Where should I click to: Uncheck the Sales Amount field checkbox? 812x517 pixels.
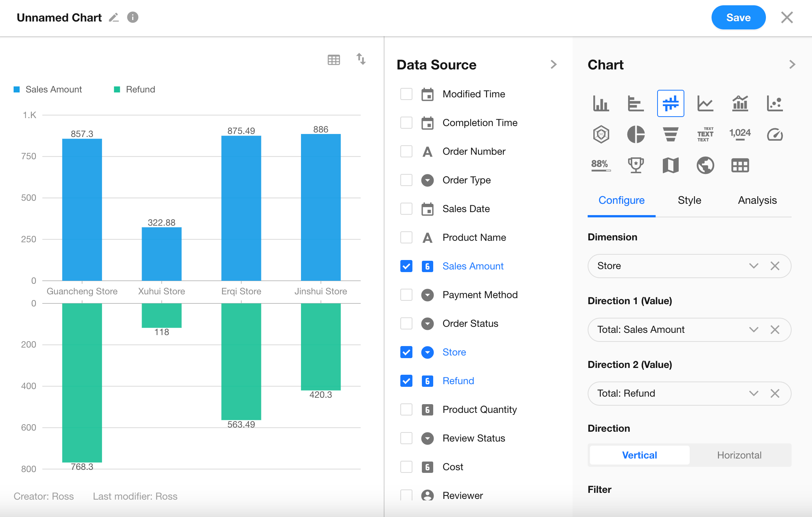click(x=406, y=266)
